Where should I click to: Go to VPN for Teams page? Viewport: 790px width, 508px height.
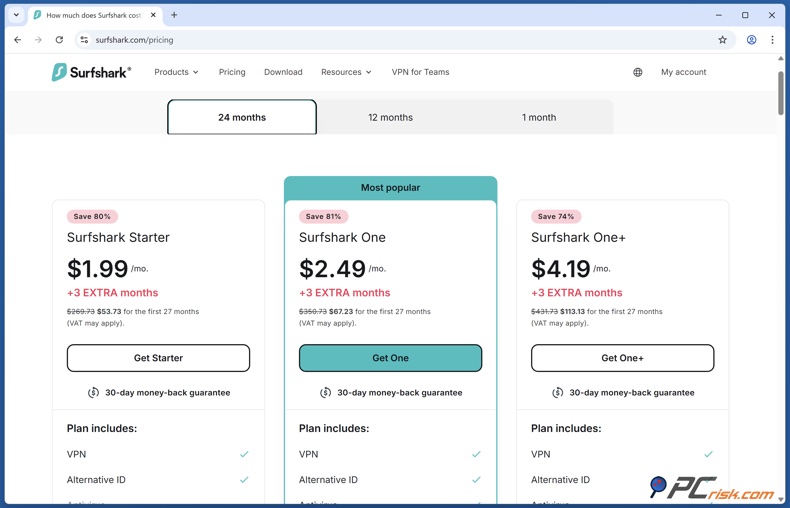pyautogui.click(x=420, y=72)
